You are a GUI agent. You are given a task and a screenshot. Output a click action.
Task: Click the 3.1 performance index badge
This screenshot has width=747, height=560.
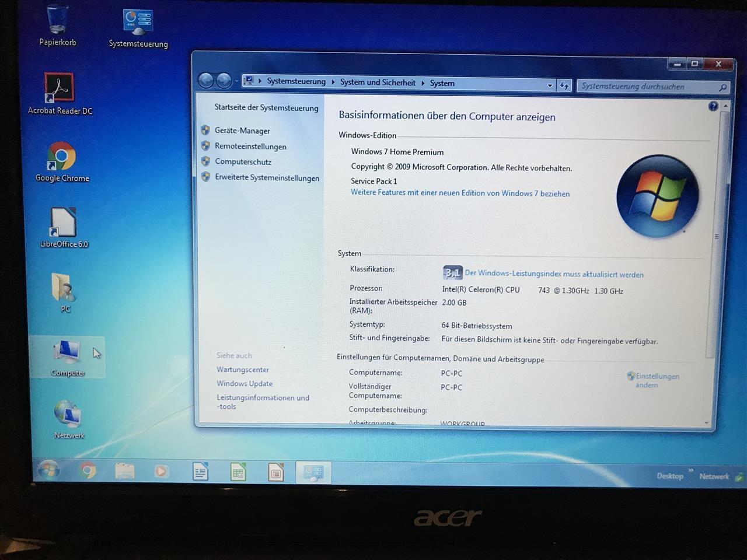(452, 272)
